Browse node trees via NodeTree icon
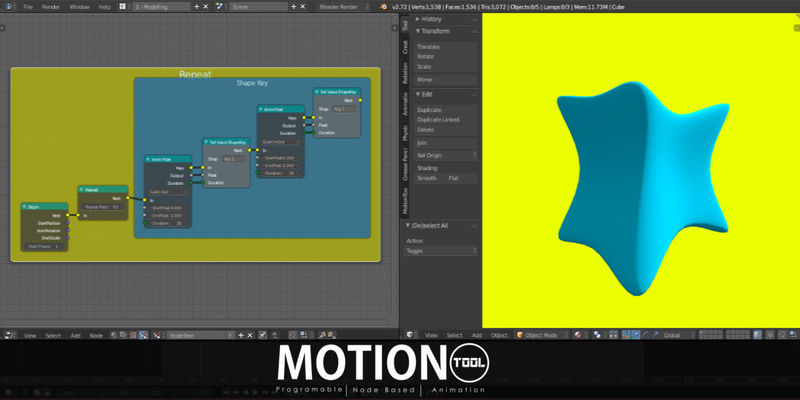 coord(158,335)
